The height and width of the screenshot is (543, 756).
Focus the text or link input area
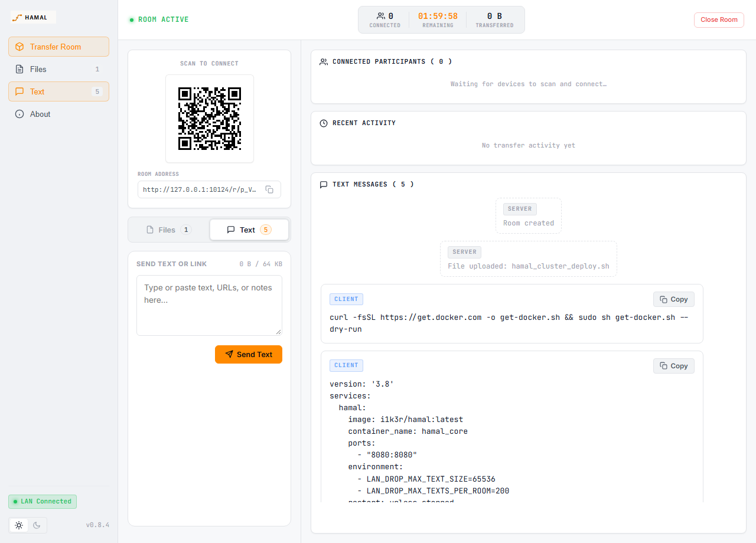[209, 305]
